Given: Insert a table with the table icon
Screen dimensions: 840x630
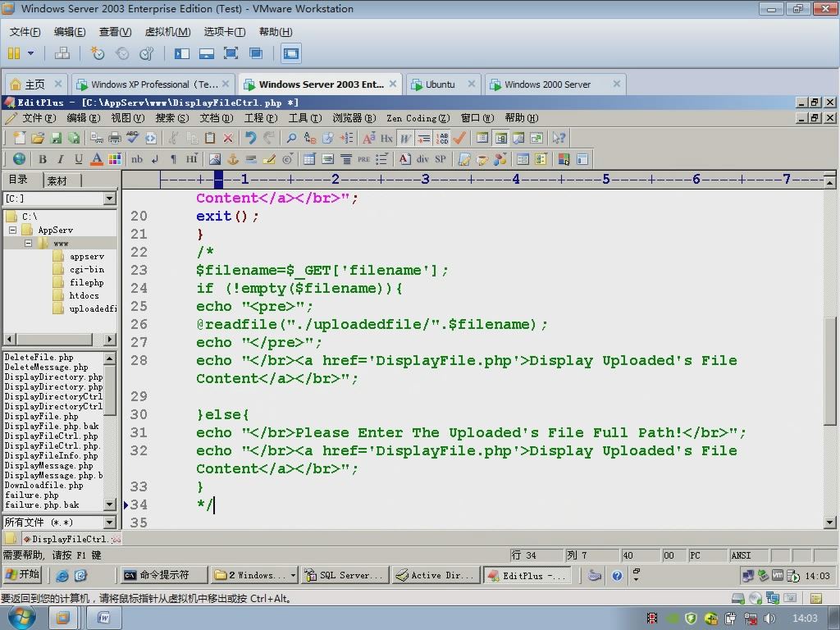Looking at the screenshot, I should coord(309,159).
